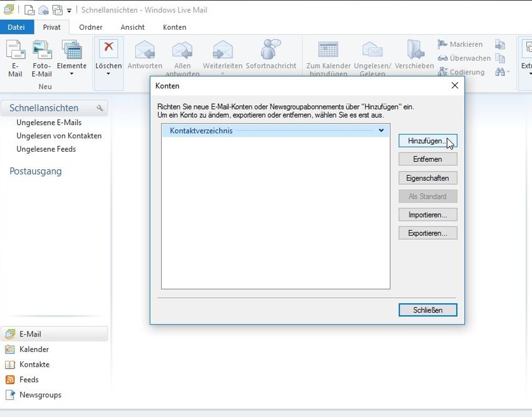Open the Kontaktverzeichnis dropdown
532x417 pixels.
381,130
